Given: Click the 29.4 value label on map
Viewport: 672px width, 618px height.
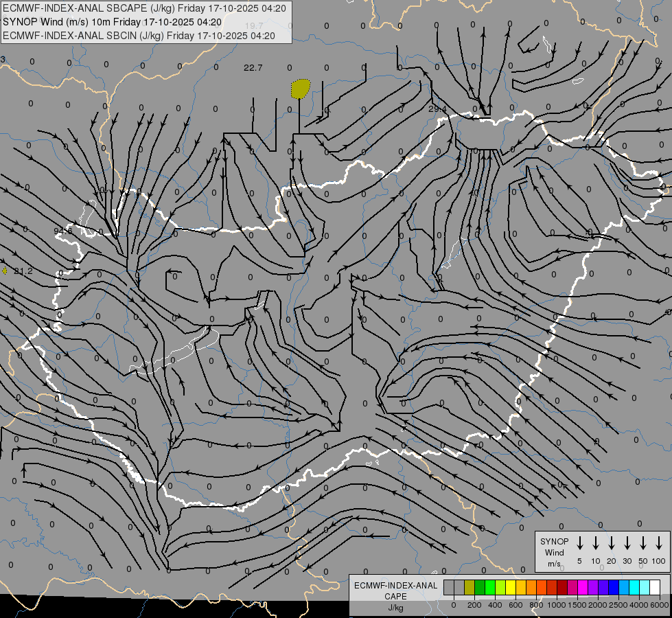Looking at the screenshot, I should [x=438, y=108].
